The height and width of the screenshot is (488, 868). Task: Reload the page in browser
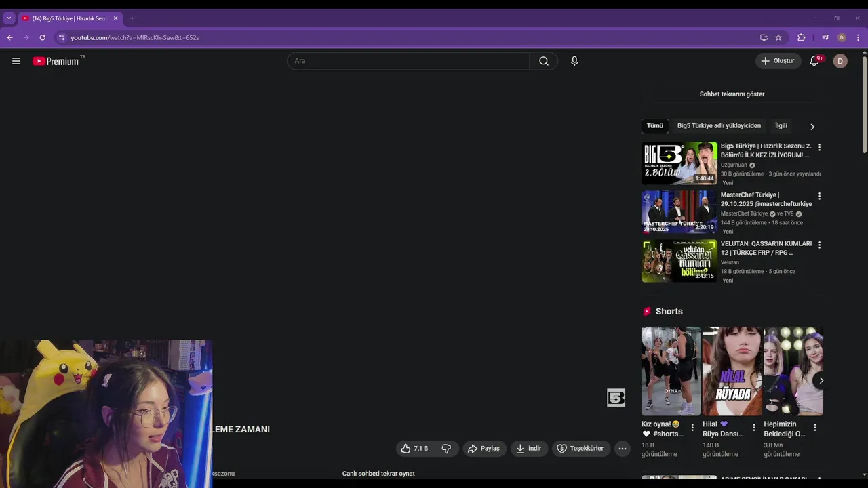tap(42, 37)
